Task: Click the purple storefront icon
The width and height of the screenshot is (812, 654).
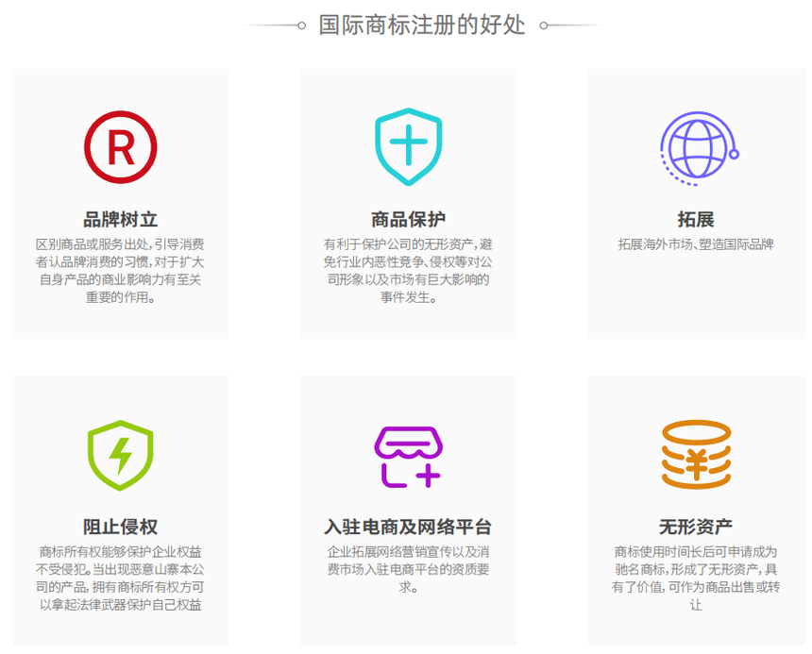Action: pyautogui.click(x=409, y=457)
